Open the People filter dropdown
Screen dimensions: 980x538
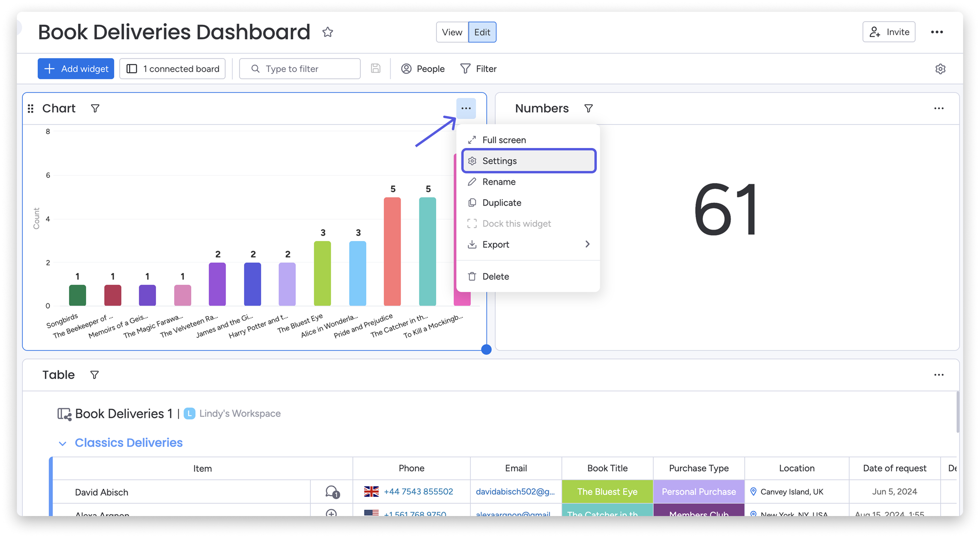[x=423, y=69]
